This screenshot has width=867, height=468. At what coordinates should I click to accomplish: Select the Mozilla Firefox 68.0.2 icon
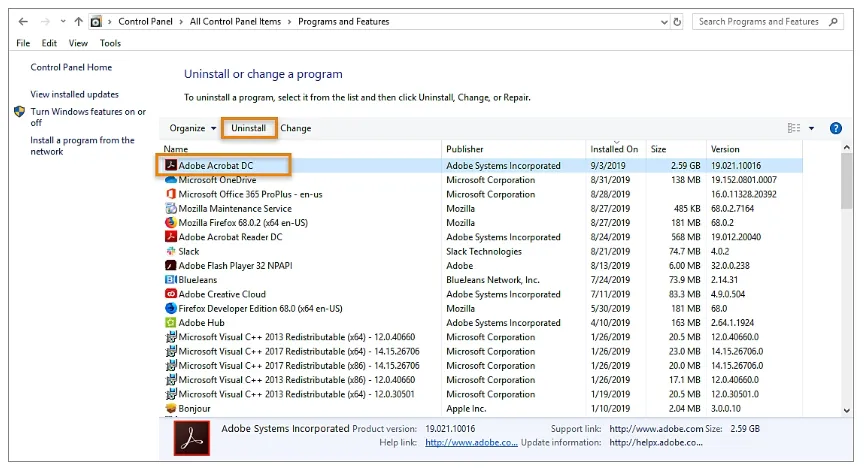click(x=171, y=222)
